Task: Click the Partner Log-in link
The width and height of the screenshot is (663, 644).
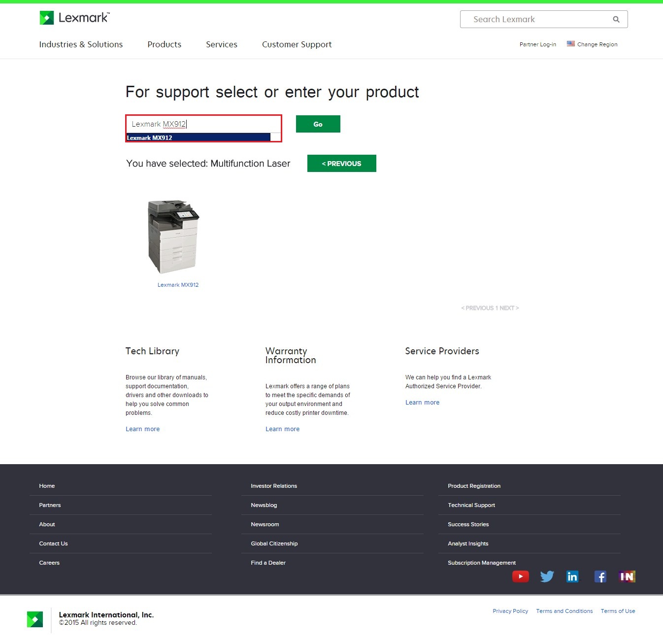Action: pyautogui.click(x=538, y=44)
